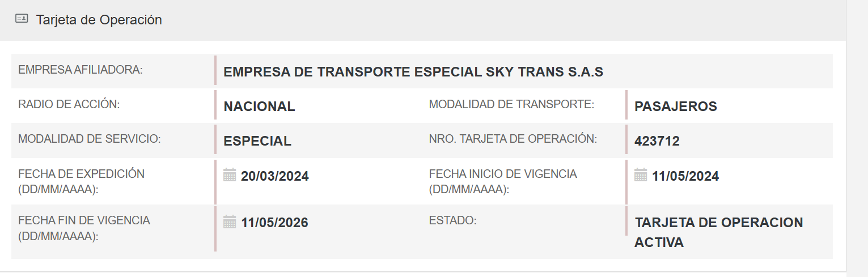Screen dimensions: 868x277
Task: Click the EMPRESA AFILIADORA label
Action: pyautogui.click(x=80, y=70)
